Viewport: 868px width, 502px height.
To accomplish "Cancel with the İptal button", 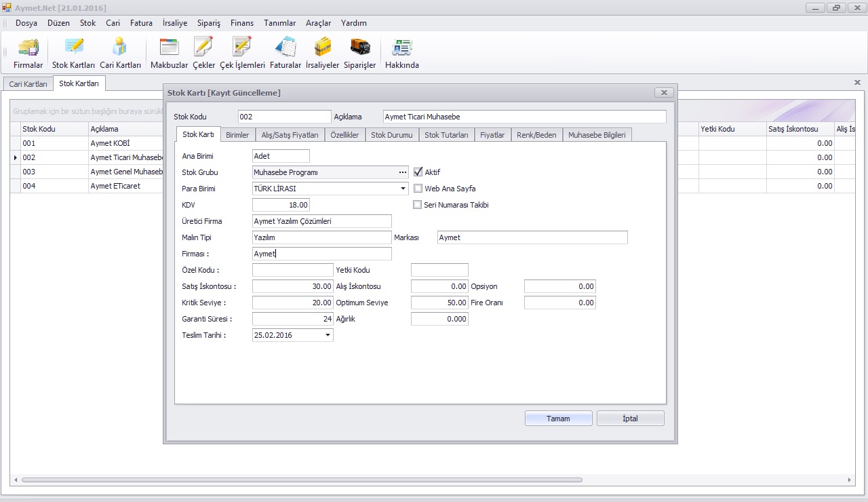I will coord(631,419).
